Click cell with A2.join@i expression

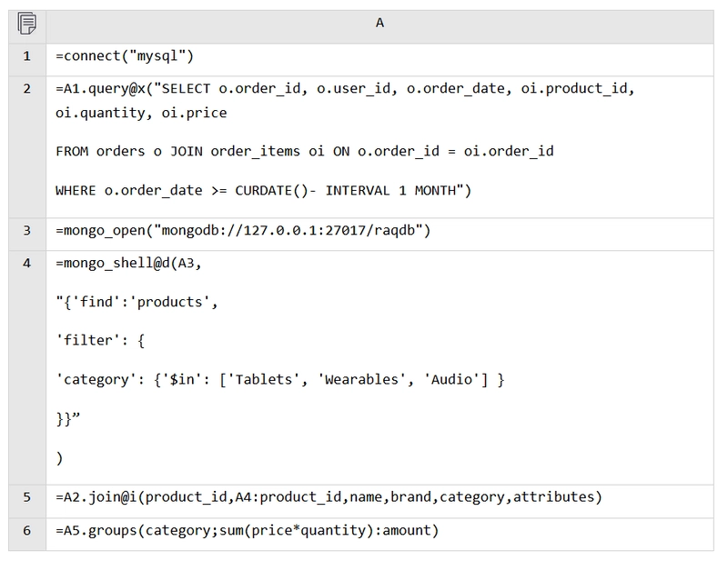pyautogui.click(x=379, y=502)
